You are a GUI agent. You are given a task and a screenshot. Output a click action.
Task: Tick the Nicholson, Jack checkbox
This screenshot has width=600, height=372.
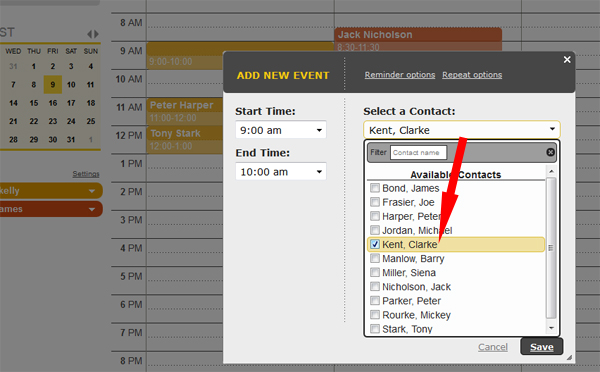click(x=375, y=286)
